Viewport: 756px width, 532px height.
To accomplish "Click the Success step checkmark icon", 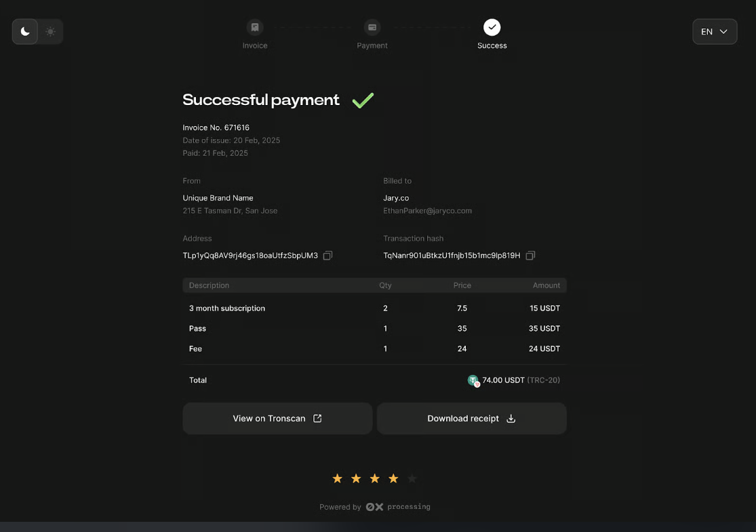I will tap(492, 27).
